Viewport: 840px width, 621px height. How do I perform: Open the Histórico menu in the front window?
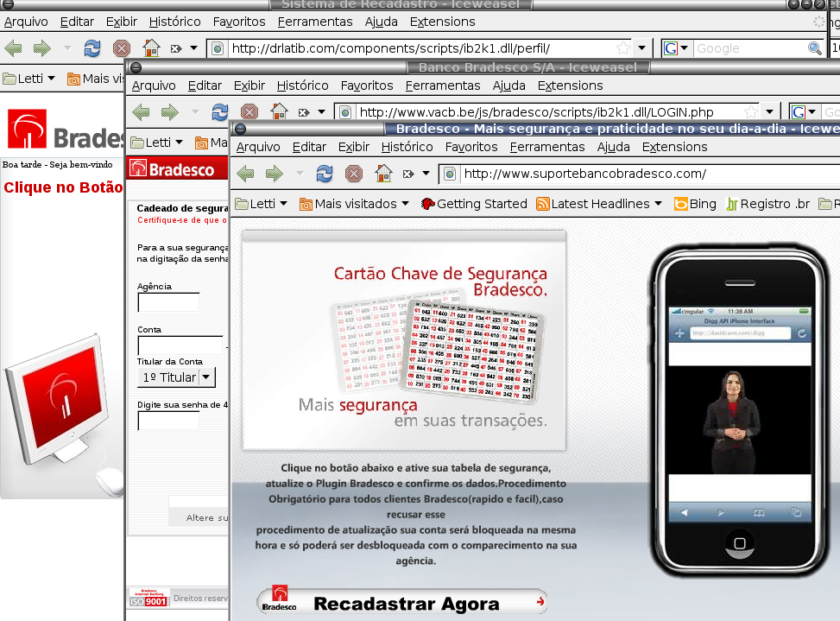coord(407,147)
